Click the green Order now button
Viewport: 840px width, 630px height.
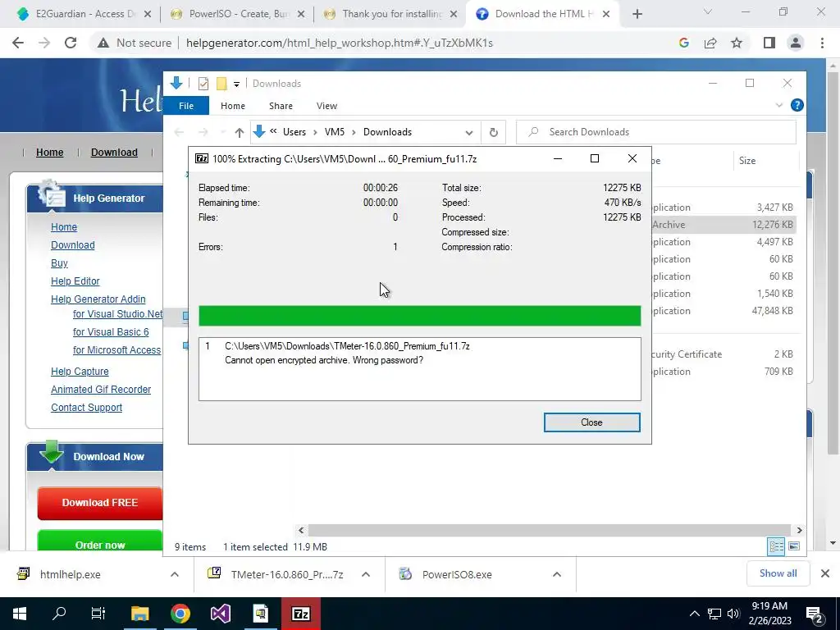[x=99, y=542]
